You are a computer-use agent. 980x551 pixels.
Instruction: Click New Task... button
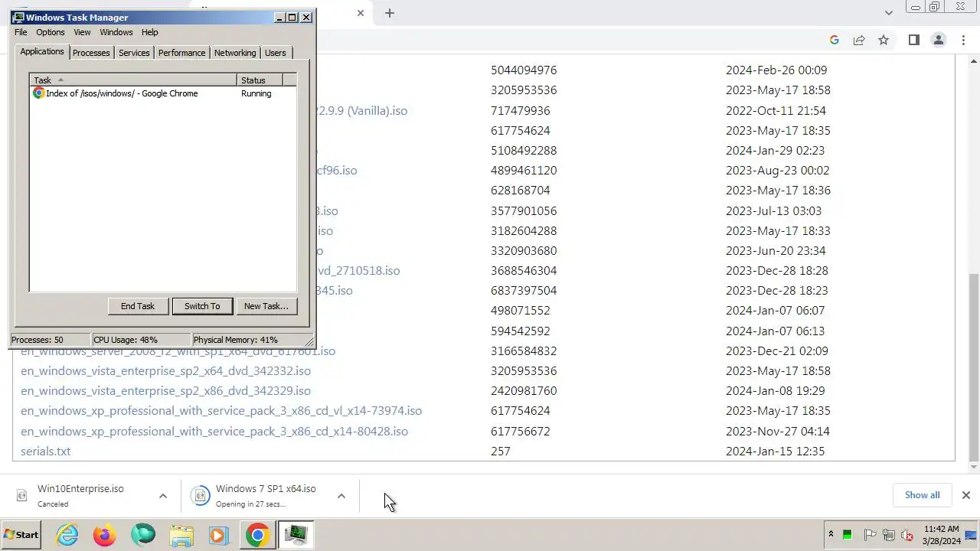pos(266,306)
